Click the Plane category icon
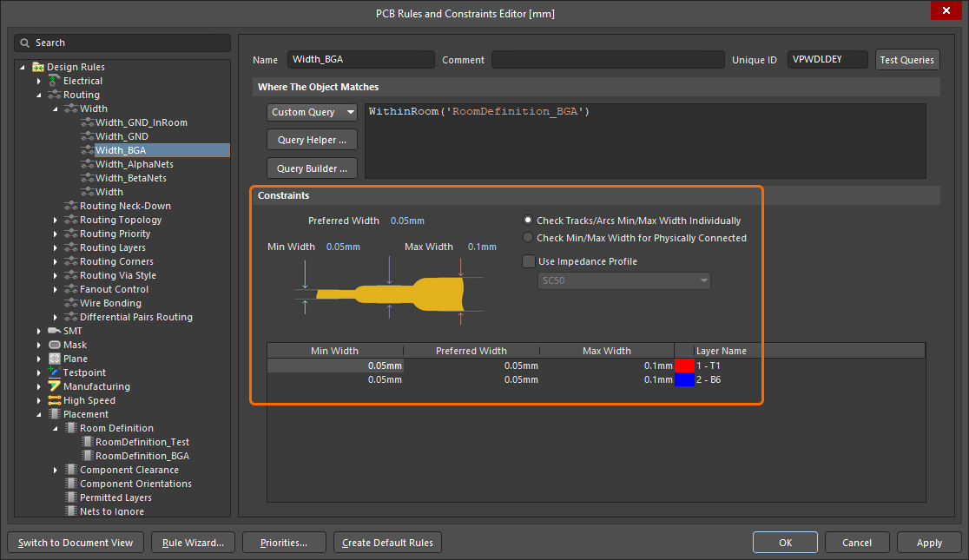This screenshot has height=560, width=969. (x=55, y=359)
